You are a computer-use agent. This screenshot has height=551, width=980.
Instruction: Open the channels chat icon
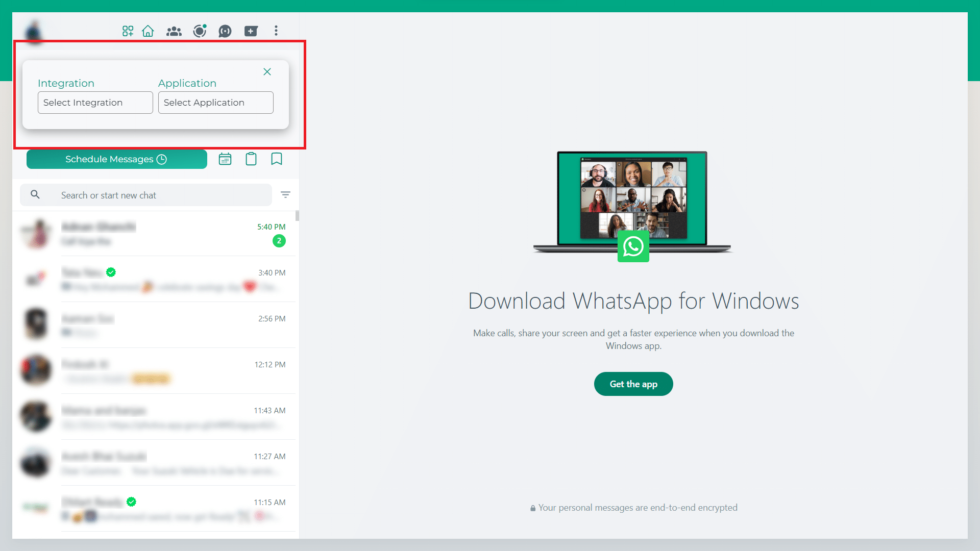pos(225,31)
